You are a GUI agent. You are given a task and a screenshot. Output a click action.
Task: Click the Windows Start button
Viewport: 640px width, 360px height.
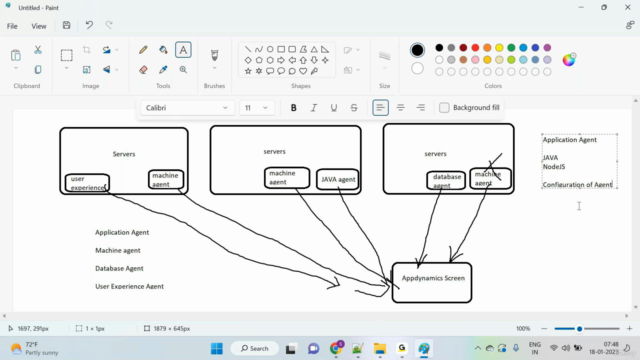tap(217, 349)
